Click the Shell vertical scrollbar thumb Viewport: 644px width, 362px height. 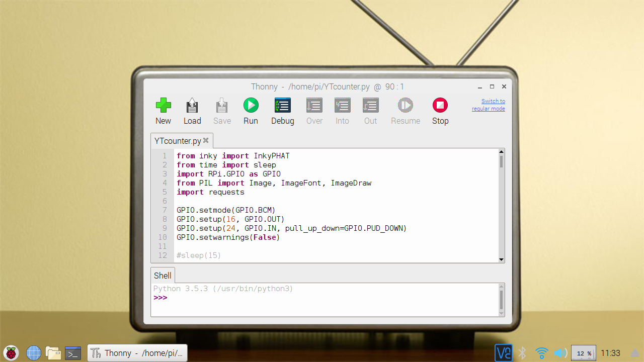[x=501, y=300]
